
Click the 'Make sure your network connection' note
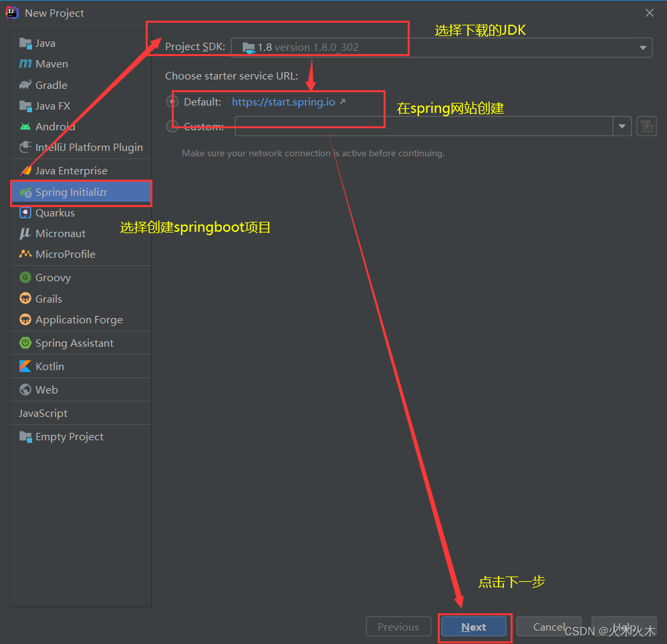[313, 153]
